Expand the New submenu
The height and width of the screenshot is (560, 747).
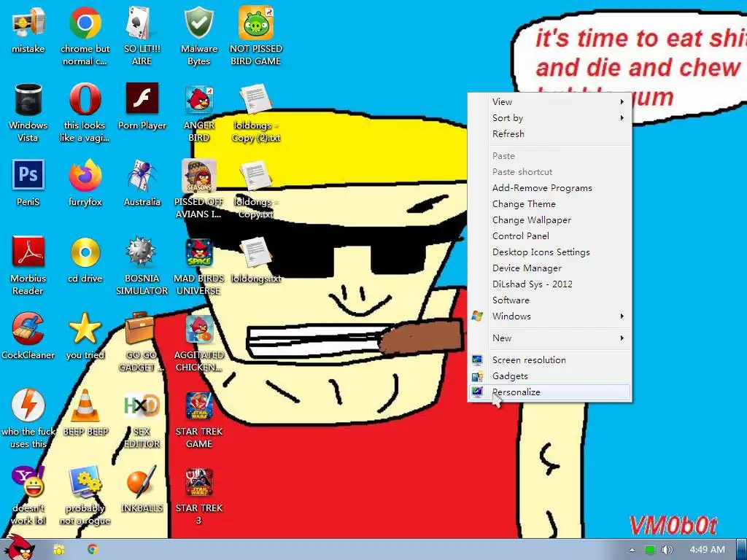pyautogui.click(x=550, y=338)
